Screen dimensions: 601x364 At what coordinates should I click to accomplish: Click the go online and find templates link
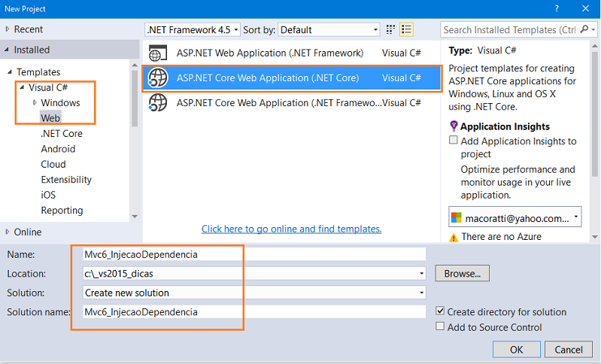tap(291, 229)
